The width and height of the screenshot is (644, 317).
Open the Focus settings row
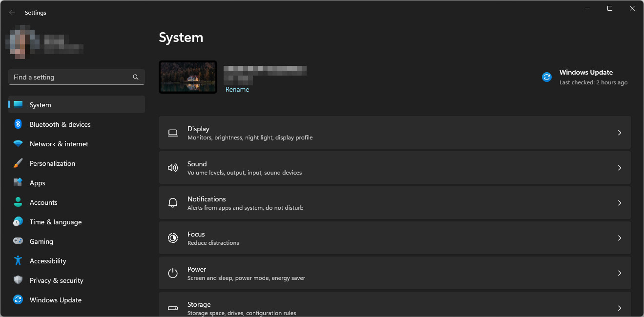(395, 238)
